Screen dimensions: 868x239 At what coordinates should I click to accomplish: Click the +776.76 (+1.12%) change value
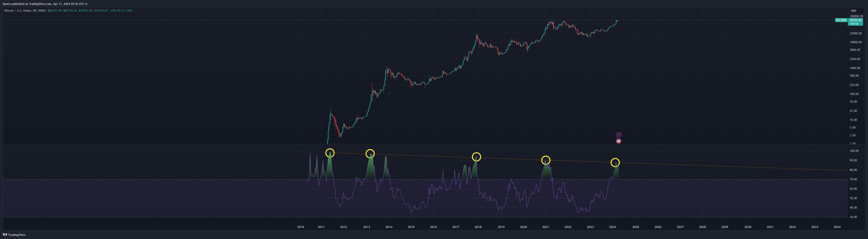click(121, 11)
